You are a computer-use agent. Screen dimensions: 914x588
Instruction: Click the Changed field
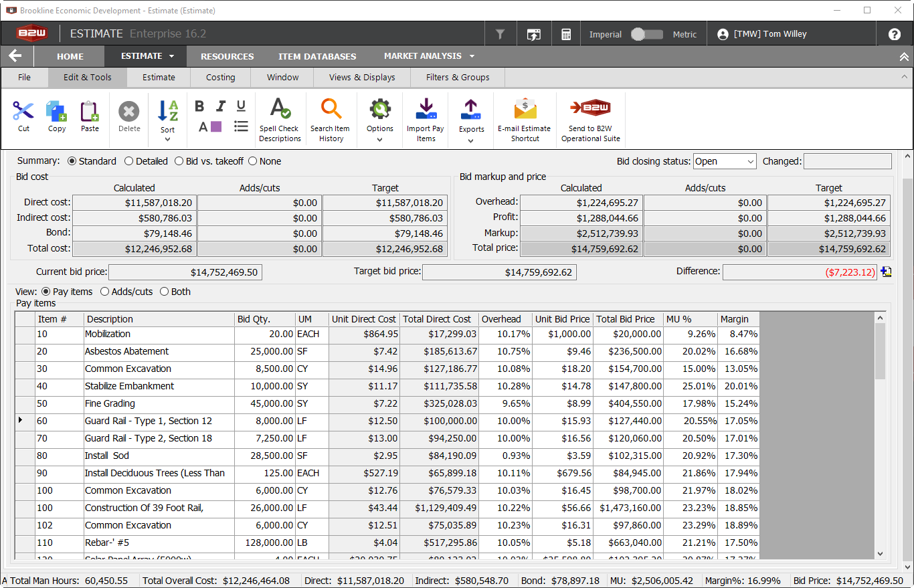(848, 161)
